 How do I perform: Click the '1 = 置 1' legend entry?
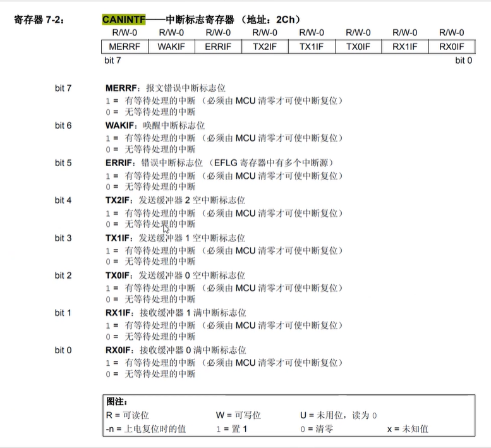point(232,429)
